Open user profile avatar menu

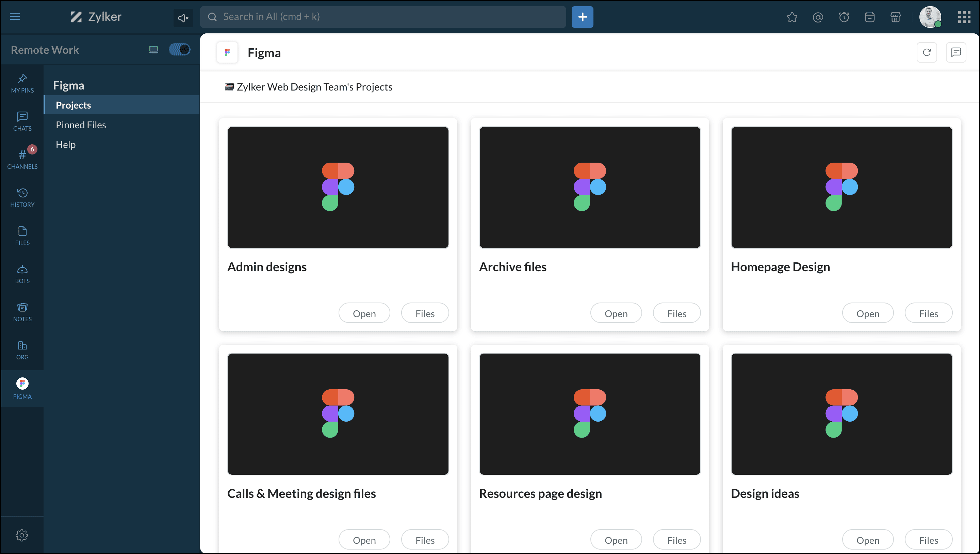[x=930, y=17]
